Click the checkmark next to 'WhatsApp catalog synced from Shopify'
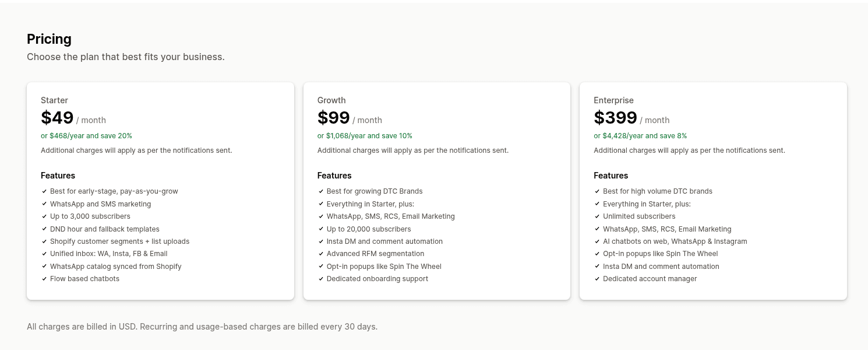Image resolution: width=868 pixels, height=350 pixels. pyautogui.click(x=44, y=267)
